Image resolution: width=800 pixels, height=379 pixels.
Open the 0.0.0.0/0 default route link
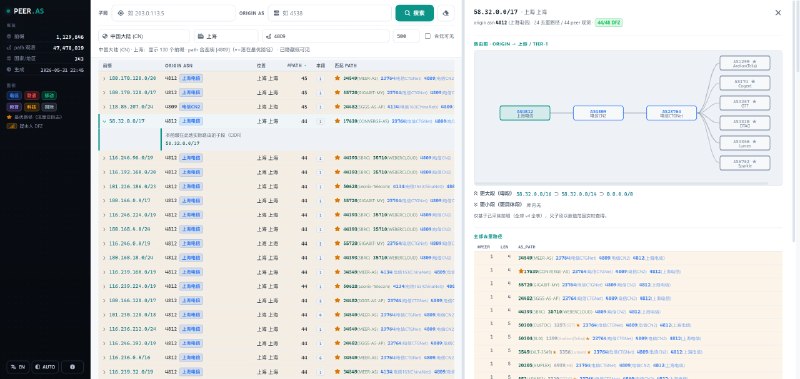point(619,194)
